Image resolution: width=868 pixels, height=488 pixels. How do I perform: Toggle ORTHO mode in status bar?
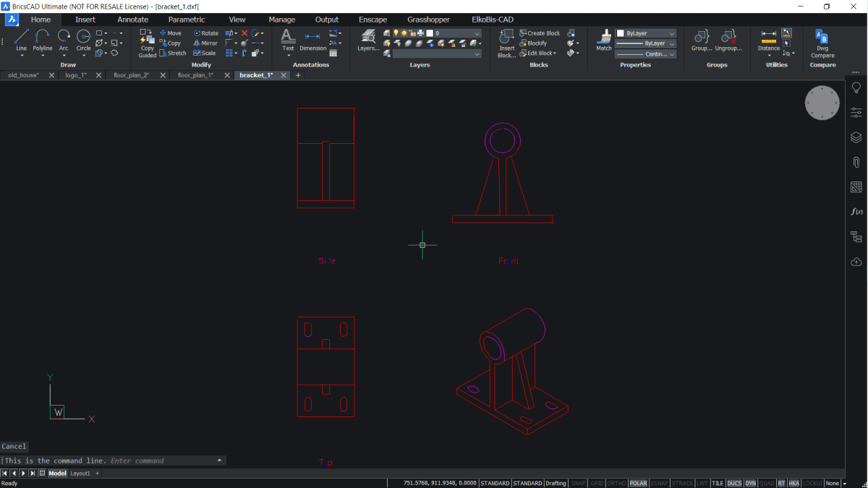[616, 483]
